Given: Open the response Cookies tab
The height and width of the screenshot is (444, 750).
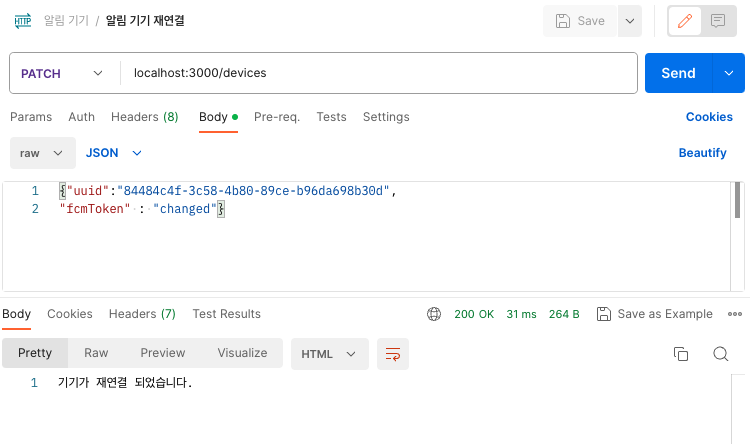Looking at the screenshot, I should pyautogui.click(x=70, y=314).
